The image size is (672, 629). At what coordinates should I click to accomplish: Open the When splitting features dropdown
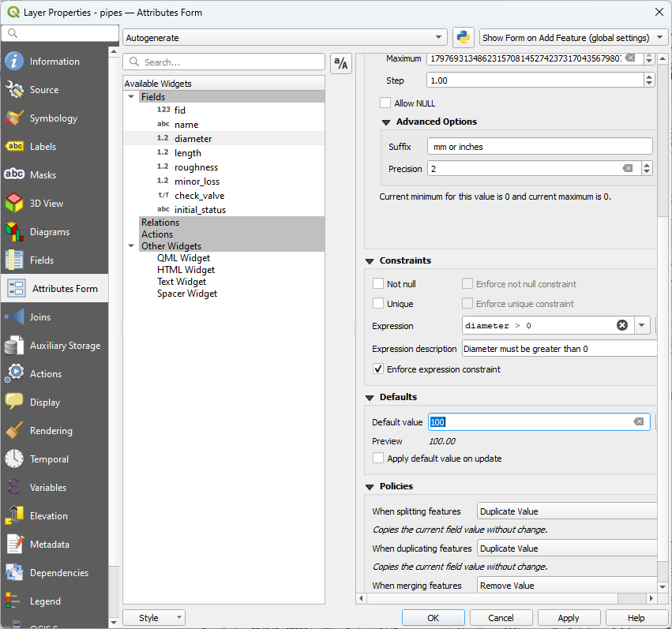tap(567, 511)
